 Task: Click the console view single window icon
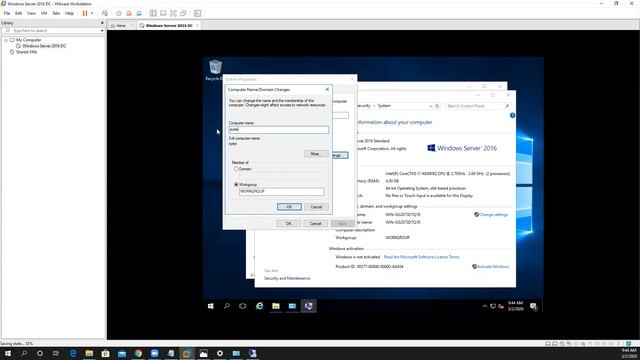pos(163,13)
